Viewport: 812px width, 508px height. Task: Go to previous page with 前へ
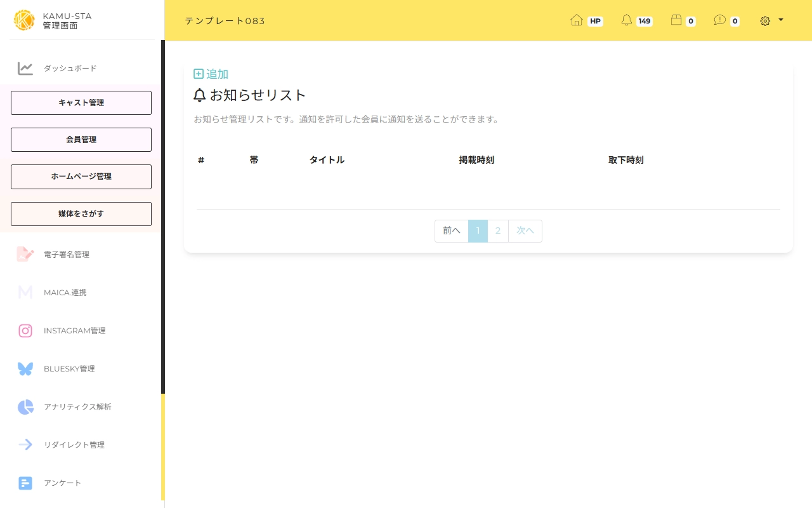(x=452, y=231)
